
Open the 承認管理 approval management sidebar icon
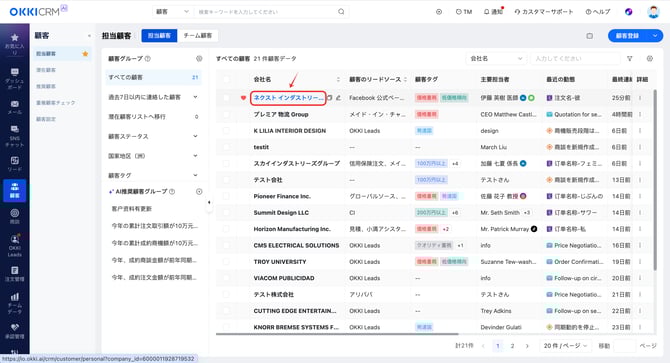(15, 331)
